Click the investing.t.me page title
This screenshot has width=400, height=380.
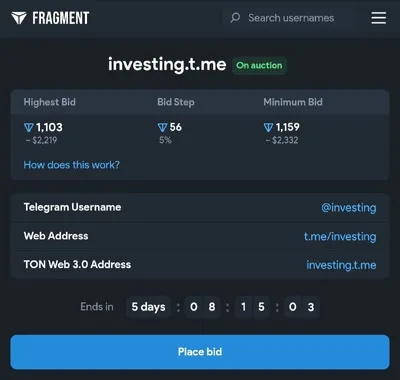click(167, 64)
